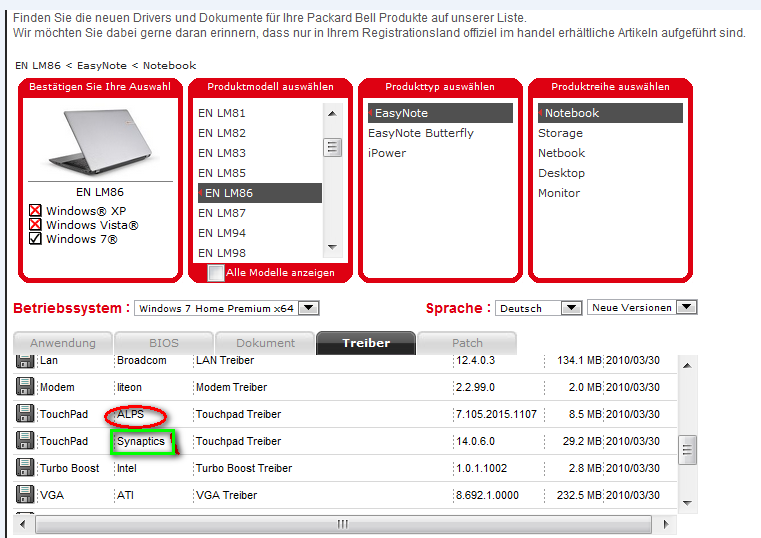
Task: Select the Monitor product line
Action: coord(559,193)
